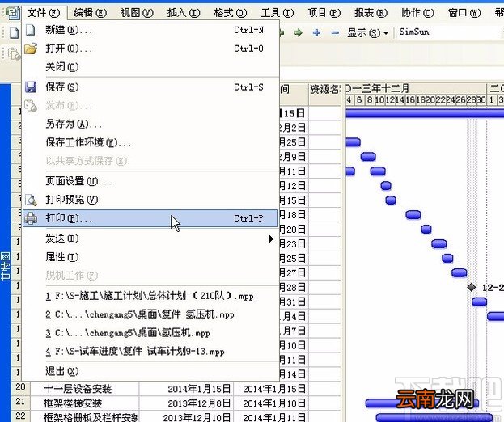Click the open folder icon in menu
Image resolution: width=504 pixels, height=422 pixels.
31,49
